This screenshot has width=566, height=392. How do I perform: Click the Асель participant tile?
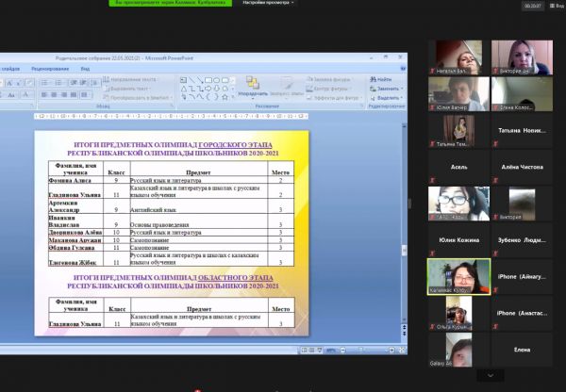pos(458,167)
